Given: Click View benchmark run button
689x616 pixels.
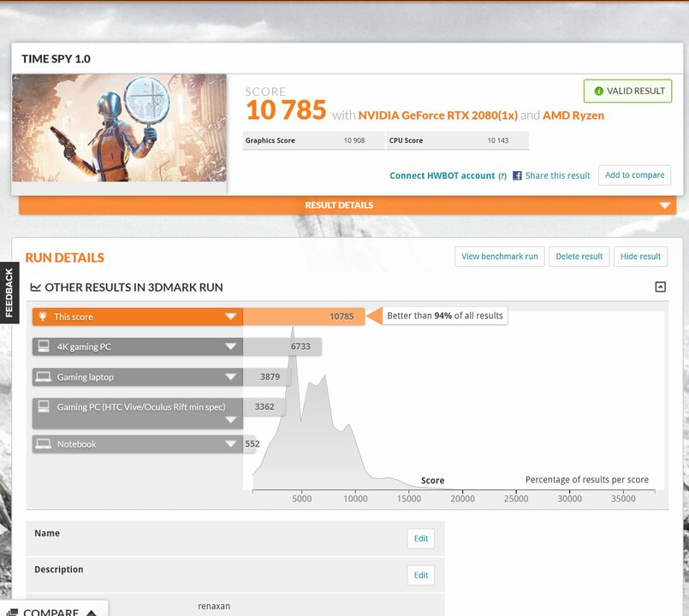Looking at the screenshot, I should point(500,257).
